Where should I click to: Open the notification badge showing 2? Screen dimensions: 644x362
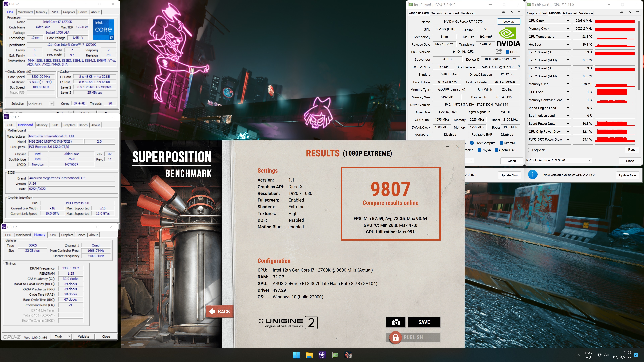coord(636,355)
